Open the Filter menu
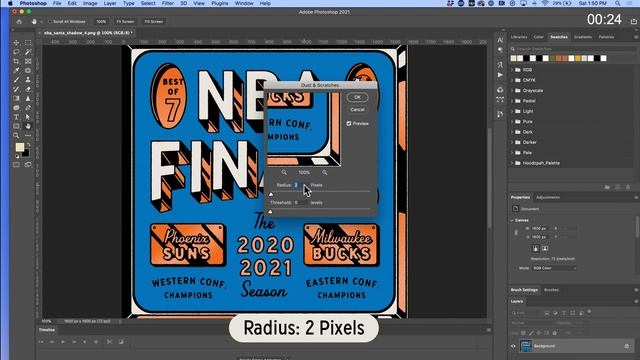Viewport: 640px width, 360px height. 168,3
